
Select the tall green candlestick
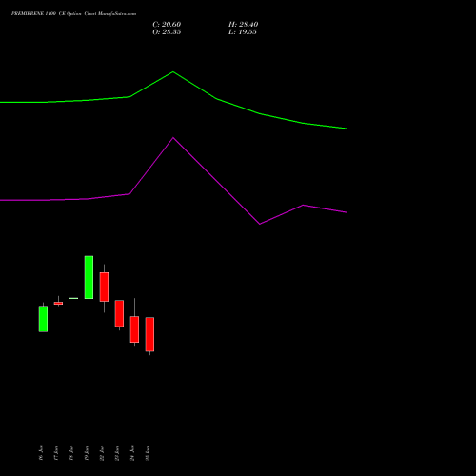(x=89, y=277)
